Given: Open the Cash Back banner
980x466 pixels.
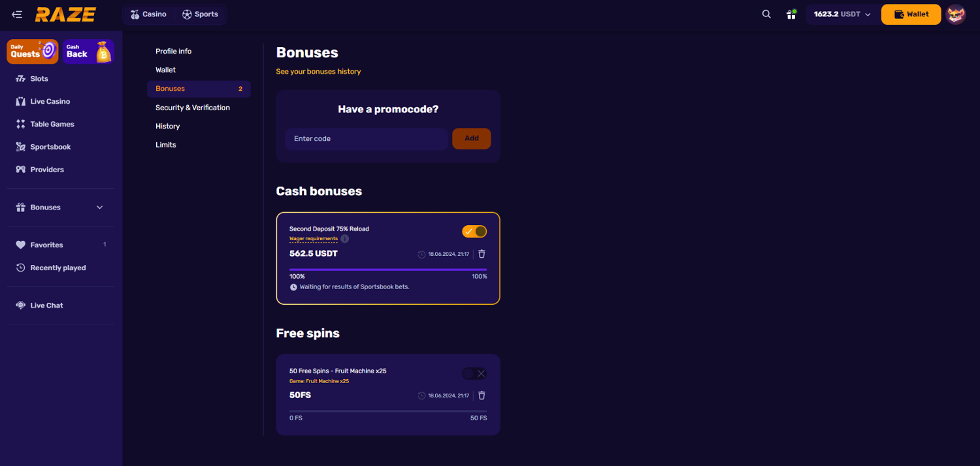Looking at the screenshot, I should tap(88, 52).
